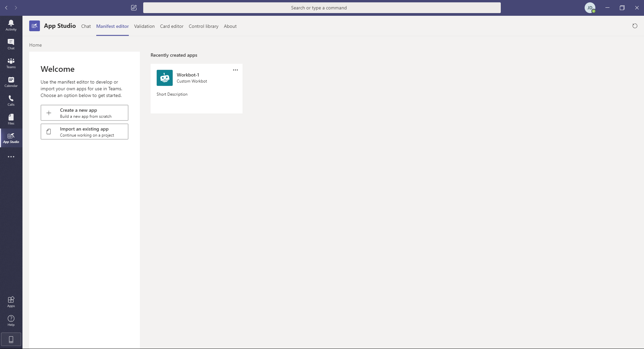Click the refresh icon at top right
Viewport: 644px width, 349px height.
coord(635,26)
